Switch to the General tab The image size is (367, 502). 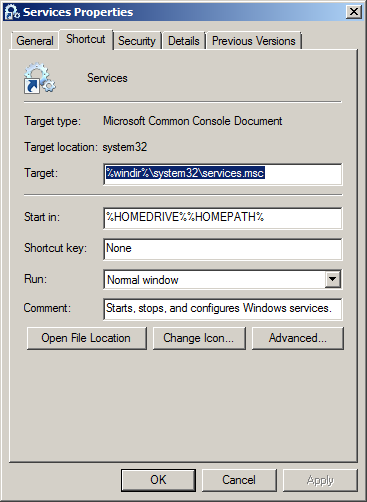pos(35,41)
